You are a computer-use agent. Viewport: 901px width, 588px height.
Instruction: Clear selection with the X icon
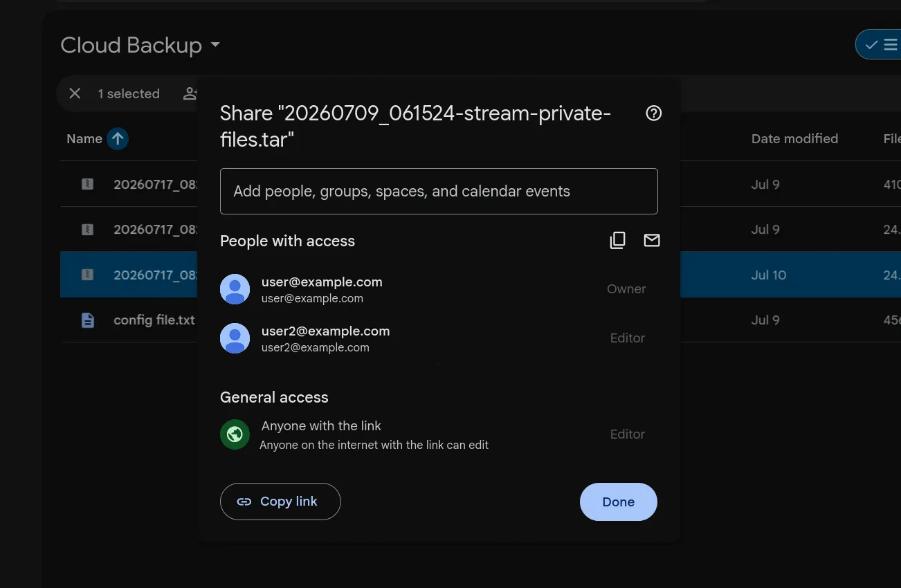75,93
